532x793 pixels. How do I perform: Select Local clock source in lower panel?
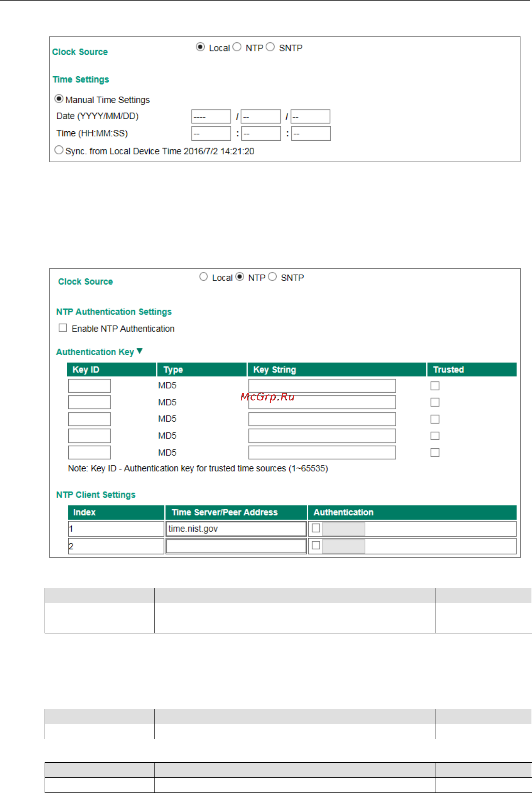[x=204, y=277]
